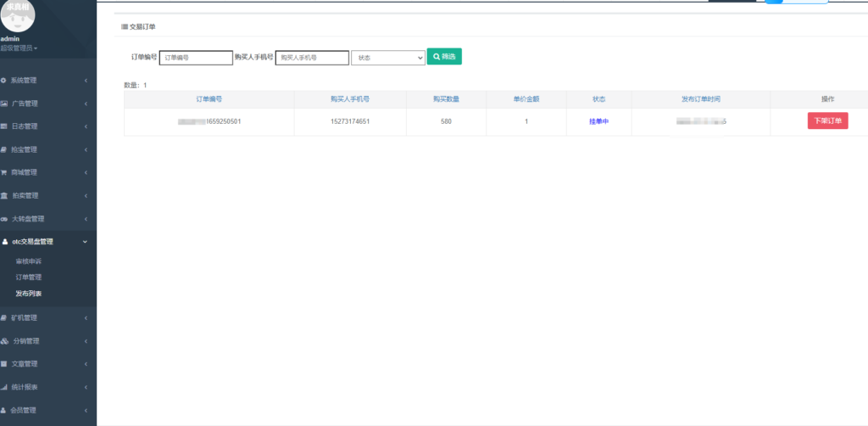
Task: Click the user icon beside 会员管理
Action: [x=4, y=410]
